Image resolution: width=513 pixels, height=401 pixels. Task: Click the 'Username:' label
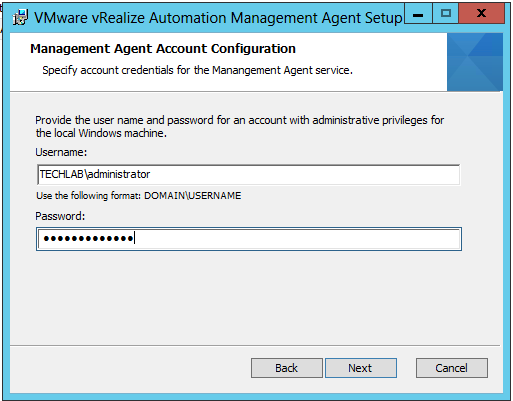click(61, 152)
